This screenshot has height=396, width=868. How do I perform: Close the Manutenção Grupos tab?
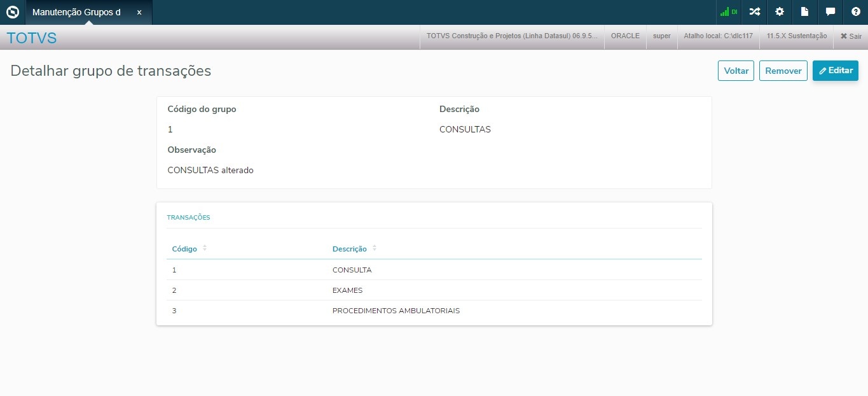click(x=139, y=12)
